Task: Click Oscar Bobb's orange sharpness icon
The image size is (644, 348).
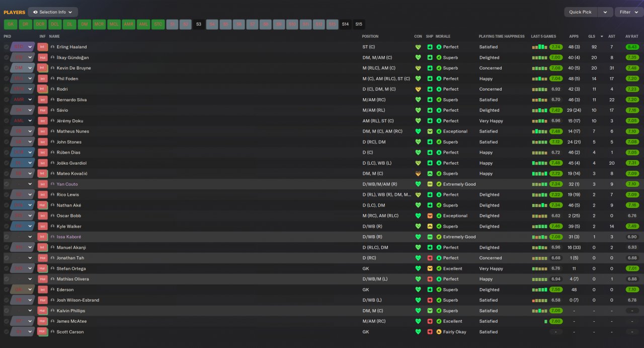Action: (430, 216)
